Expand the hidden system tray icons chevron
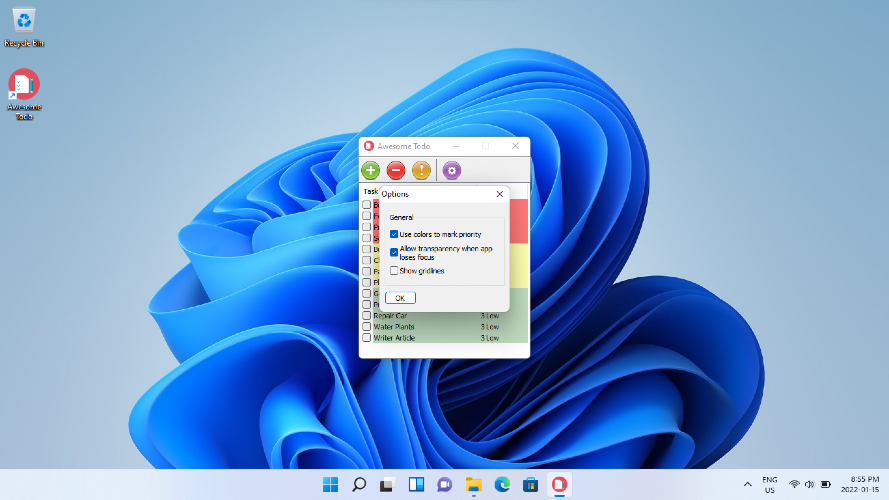 coord(747,485)
